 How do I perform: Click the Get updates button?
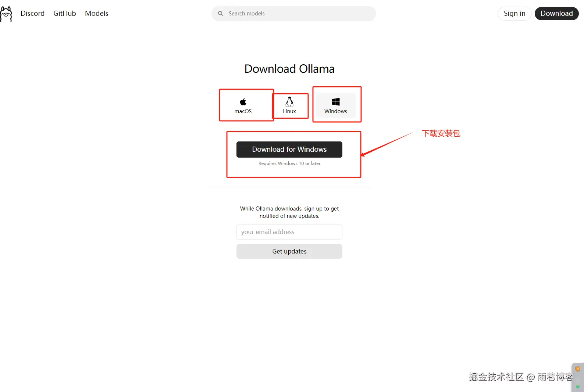click(x=289, y=251)
